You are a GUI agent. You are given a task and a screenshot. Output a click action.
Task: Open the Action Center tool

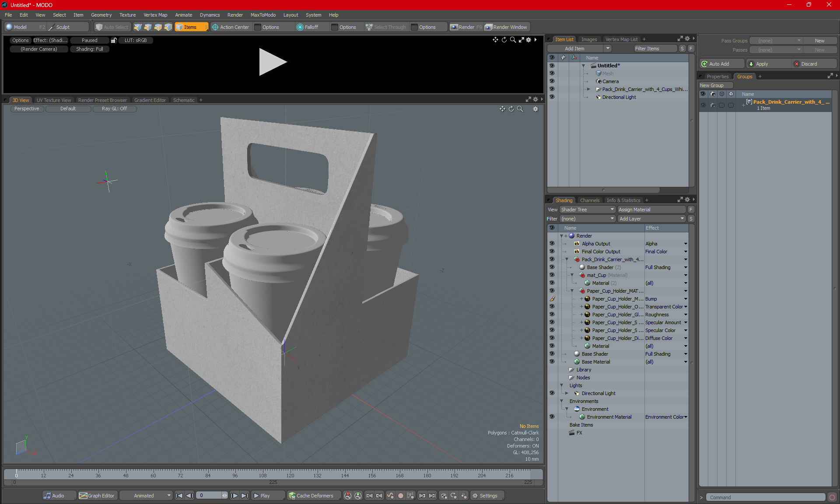tap(231, 27)
